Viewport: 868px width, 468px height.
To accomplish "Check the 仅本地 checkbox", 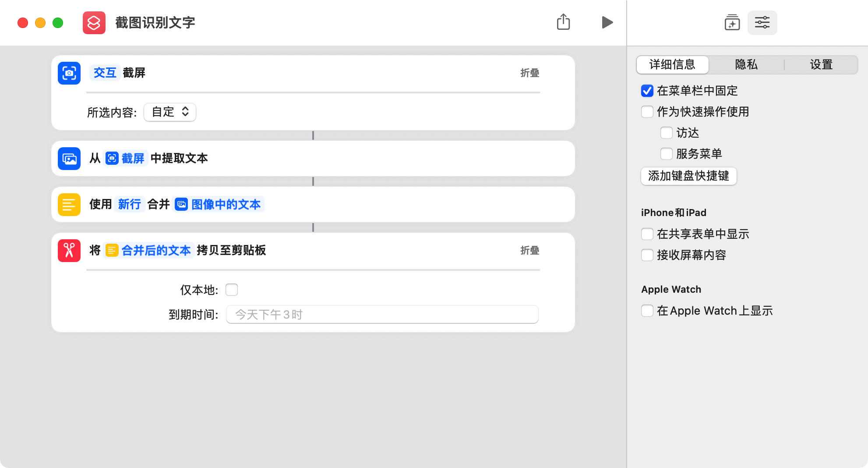I will [x=232, y=289].
